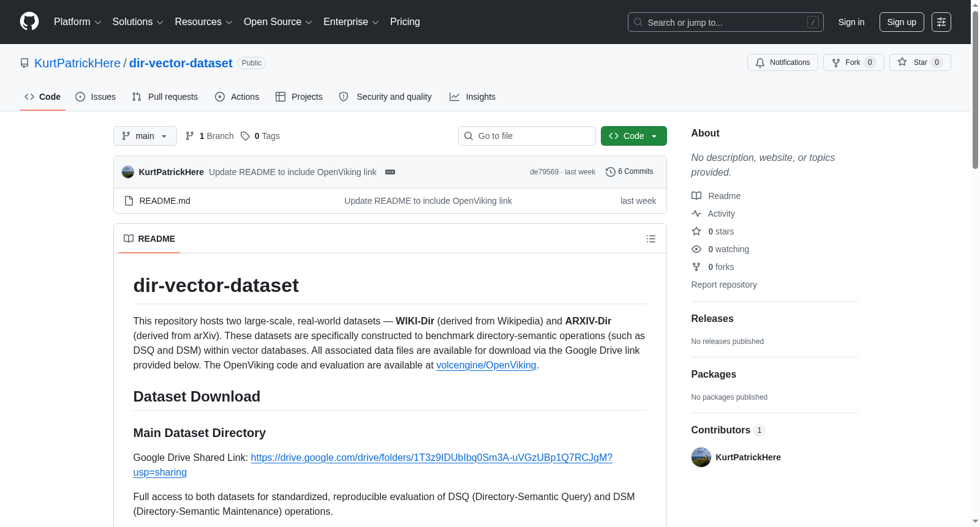Click the commit author avatar
Viewport: 980px width, 527px height.
[128, 172]
